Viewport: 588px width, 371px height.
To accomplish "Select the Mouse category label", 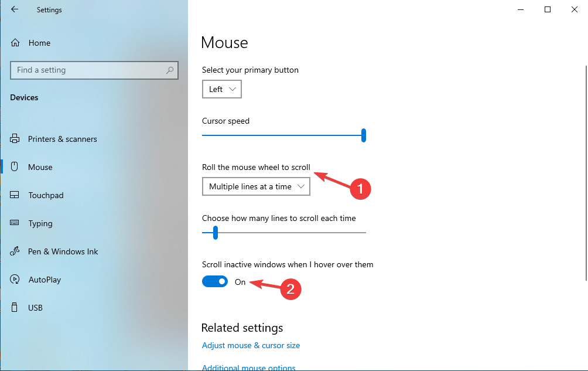I will click(x=40, y=167).
